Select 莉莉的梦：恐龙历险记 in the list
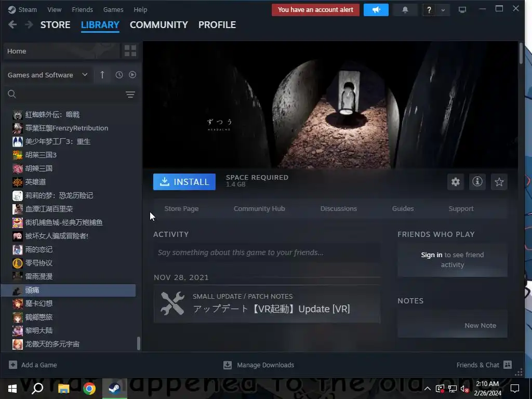 tap(68, 195)
